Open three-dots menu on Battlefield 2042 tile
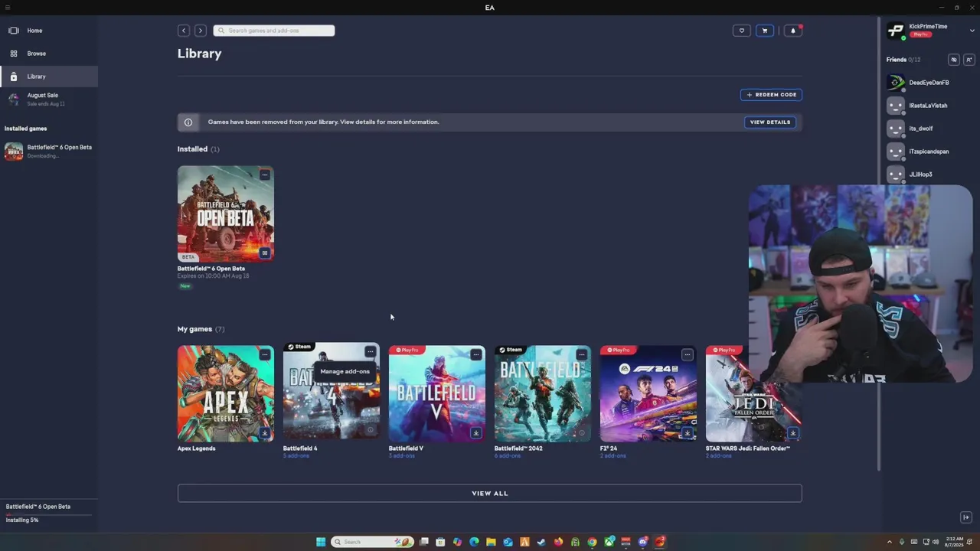This screenshot has width=980, height=551. (581, 354)
